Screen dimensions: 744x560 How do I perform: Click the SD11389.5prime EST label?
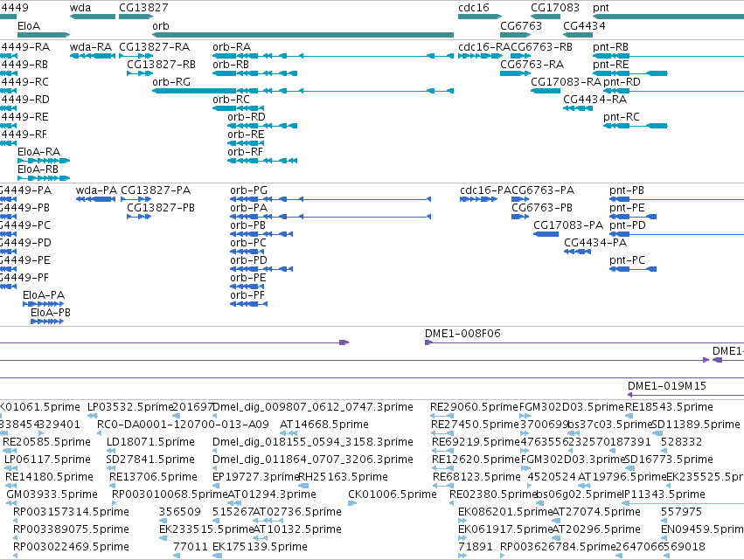tap(696, 425)
